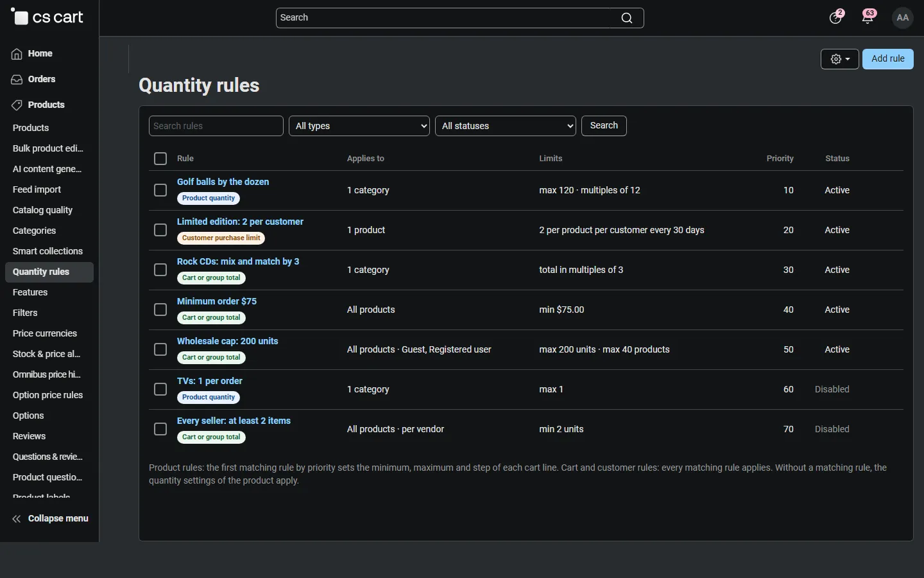Open the Products submenu item in sidebar

(x=31, y=128)
